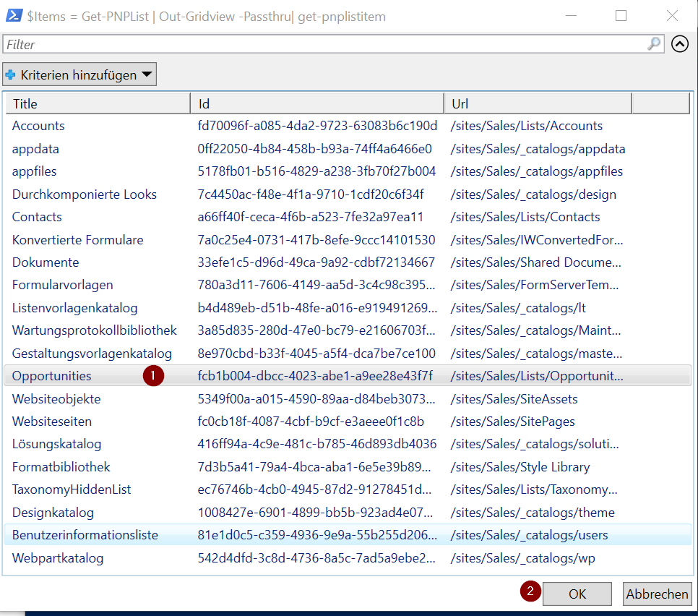This screenshot has height=616, width=698.
Task: Click the PowerShell icon in title bar
Action: [x=14, y=15]
